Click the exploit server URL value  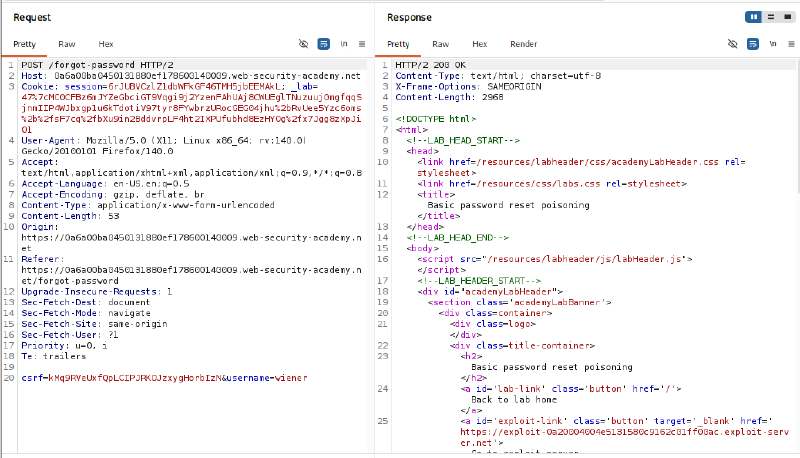(x=624, y=437)
